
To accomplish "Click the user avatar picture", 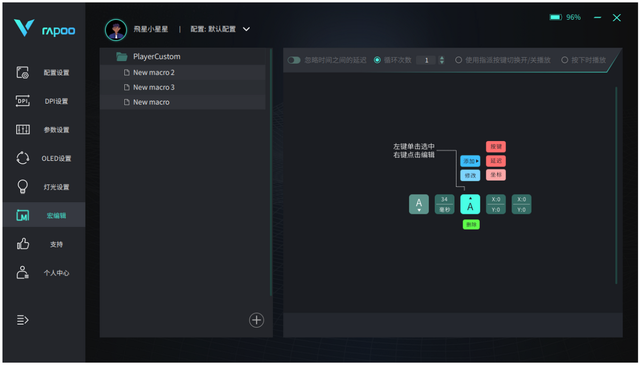I will (x=116, y=29).
